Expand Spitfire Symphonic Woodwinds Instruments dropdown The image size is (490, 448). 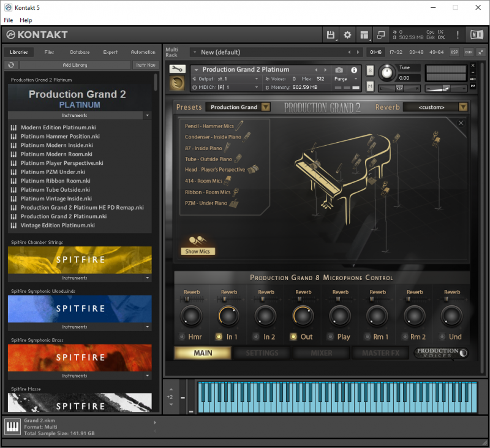point(148,327)
